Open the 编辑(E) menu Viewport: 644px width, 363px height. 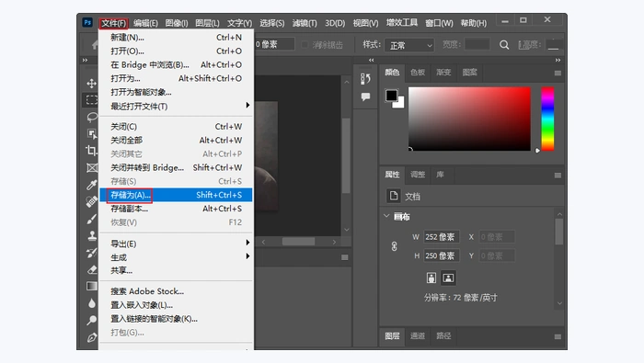pos(145,23)
